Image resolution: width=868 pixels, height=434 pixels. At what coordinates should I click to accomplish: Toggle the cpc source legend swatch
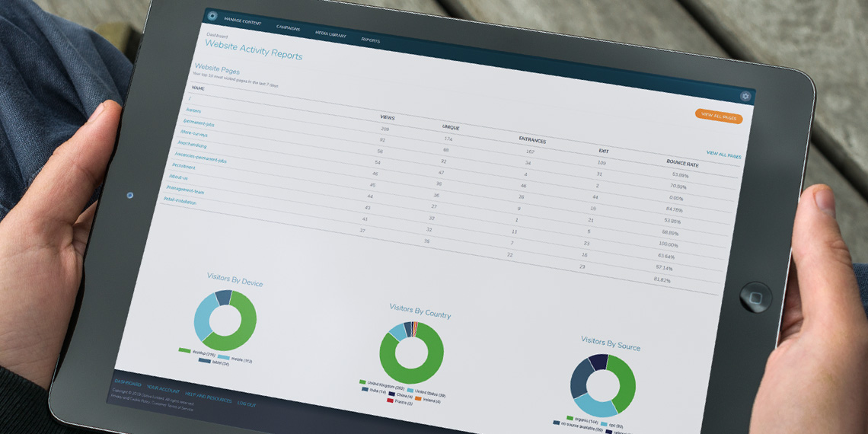[603, 424]
